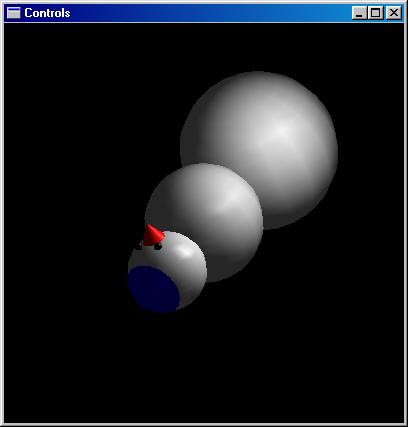Pick the dark blue disc on the head
The width and height of the screenshot is (408, 427).
coord(154,289)
